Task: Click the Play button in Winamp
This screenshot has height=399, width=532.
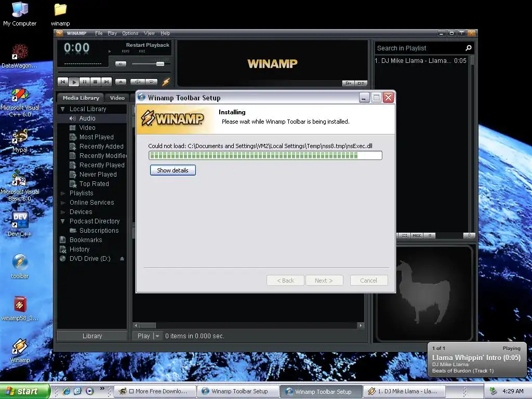Action: [x=74, y=82]
